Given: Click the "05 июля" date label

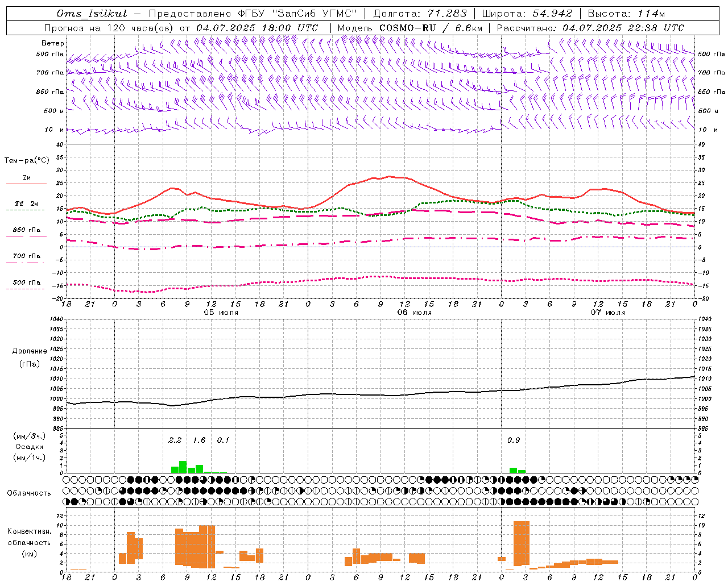Looking at the screenshot, I should pyautogui.click(x=221, y=313).
